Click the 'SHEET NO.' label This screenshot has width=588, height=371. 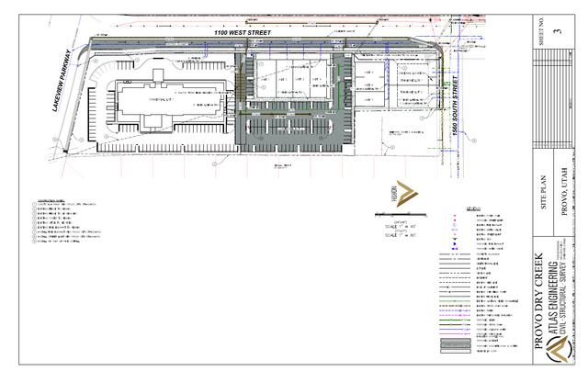pos(541,30)
